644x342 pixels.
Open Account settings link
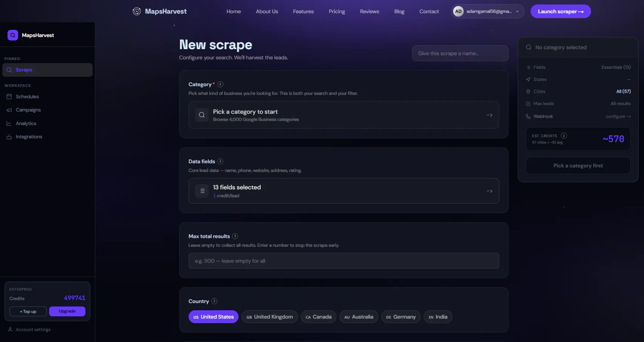coord(33,330)
